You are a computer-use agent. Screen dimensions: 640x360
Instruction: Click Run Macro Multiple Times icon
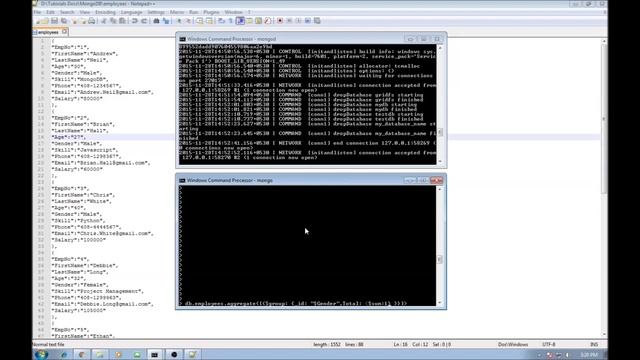pyautogui.click(x=307, y=21)
